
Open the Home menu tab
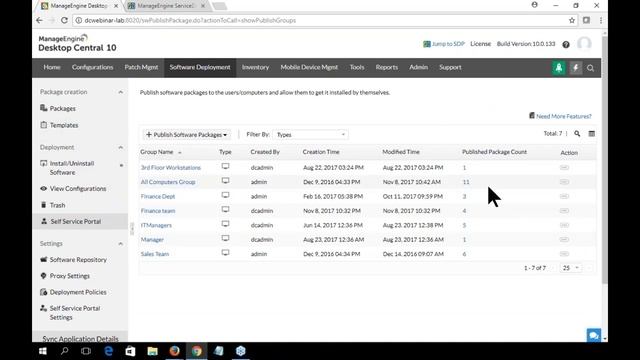[52, 67]
